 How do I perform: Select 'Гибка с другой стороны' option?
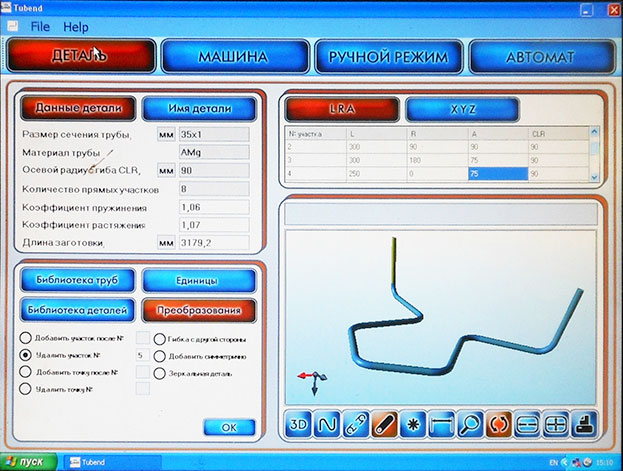tap(159, 339)
